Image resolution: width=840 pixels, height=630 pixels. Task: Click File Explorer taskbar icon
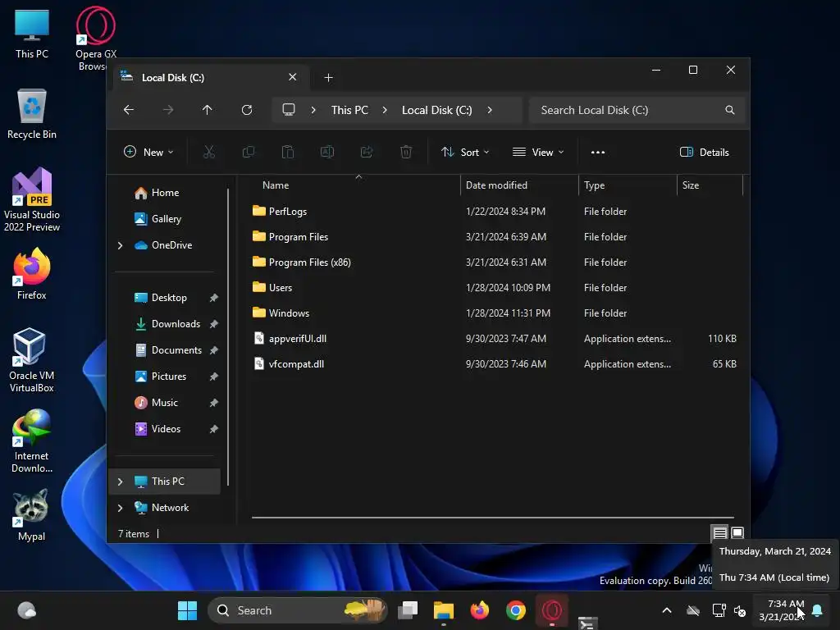point(444,610)
